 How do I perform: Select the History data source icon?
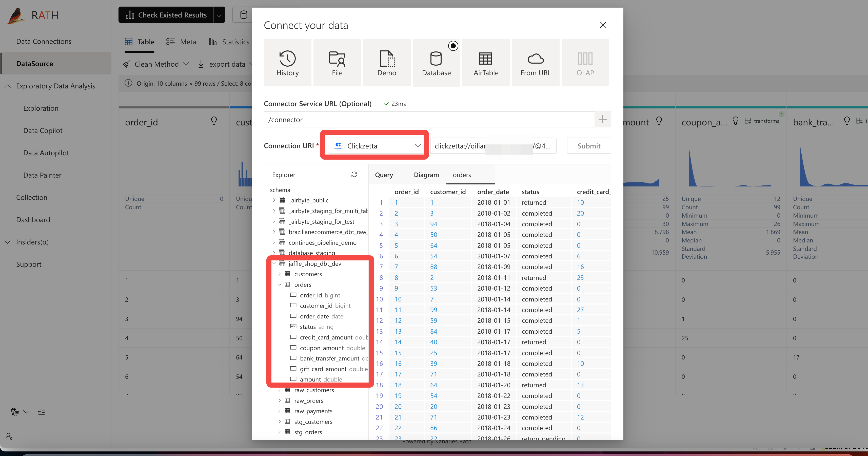point(287,63)
